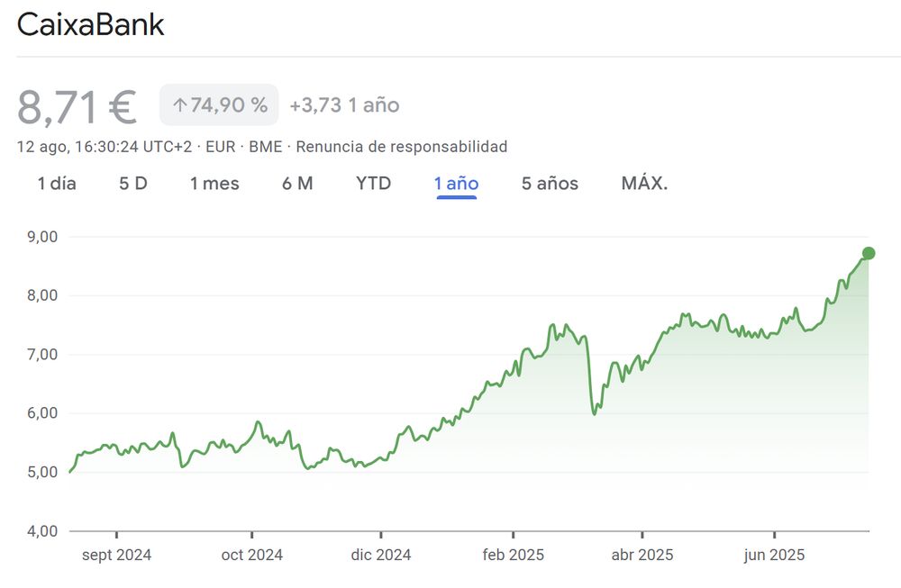The image size is (901, 588).
Task: Click the 12 ago, 16:30:24 UTC+2 timestamp
Action: 104,147
